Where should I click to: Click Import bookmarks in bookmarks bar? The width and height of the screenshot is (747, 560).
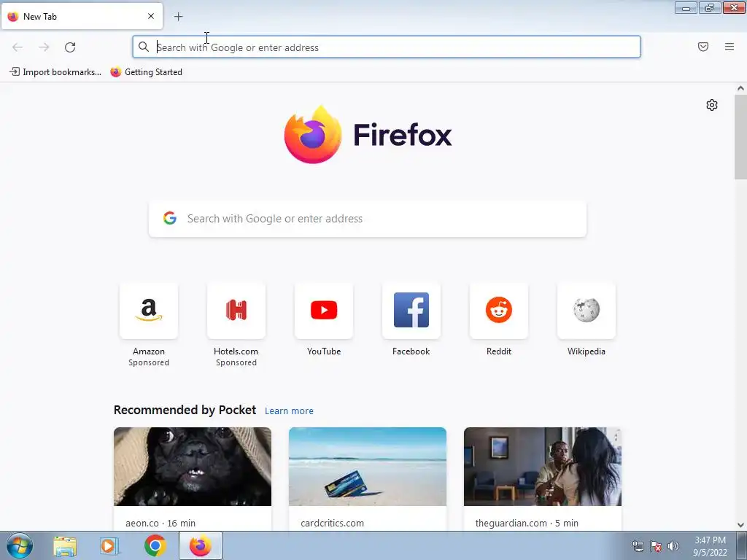click(x=55, y=72)
